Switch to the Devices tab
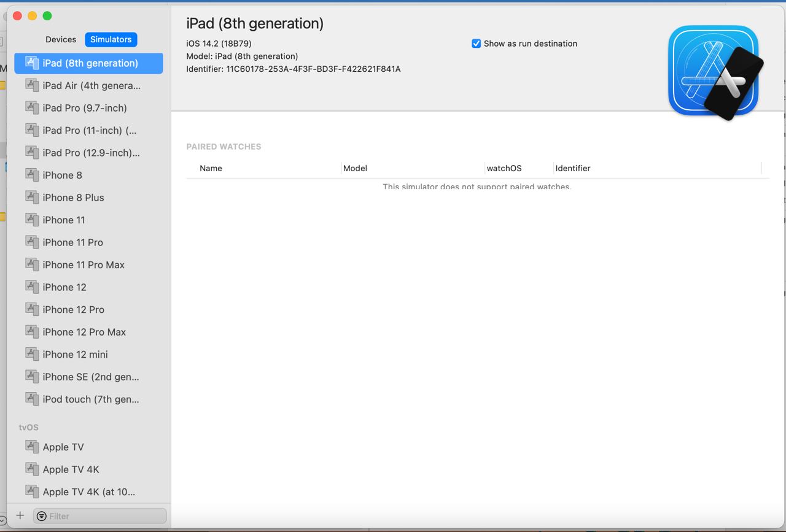This screenshot has width=786, height=532. [x=61, y=39]
